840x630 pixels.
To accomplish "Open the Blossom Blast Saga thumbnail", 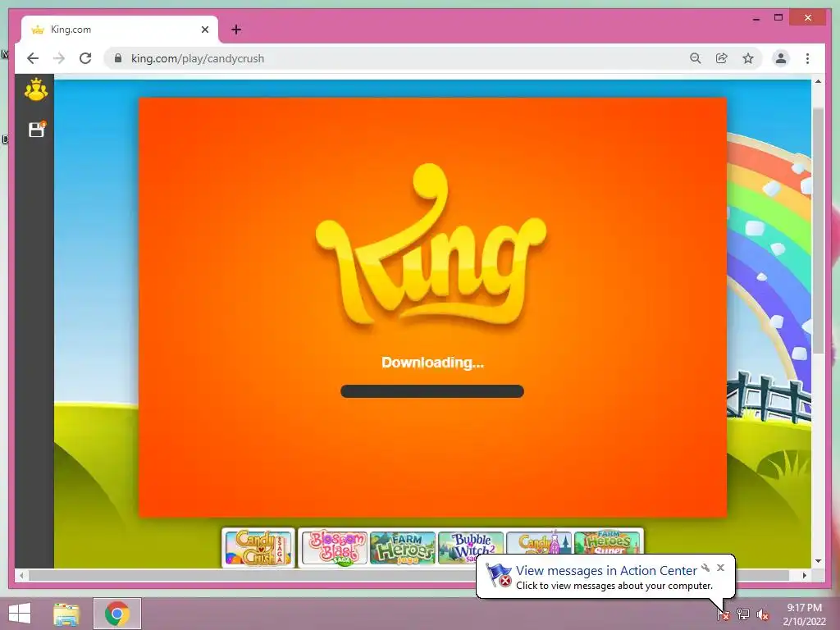I will click(335, 547).
